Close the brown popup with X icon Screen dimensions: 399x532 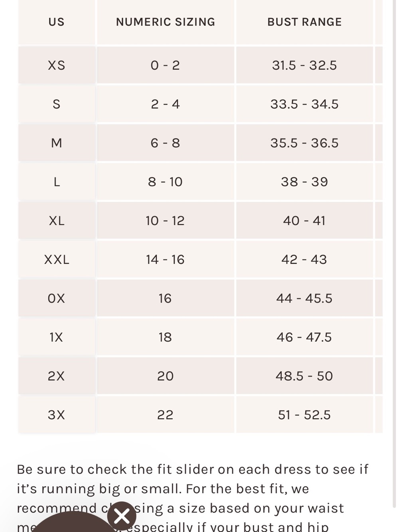pyautogui.click(x=122, y=516)
